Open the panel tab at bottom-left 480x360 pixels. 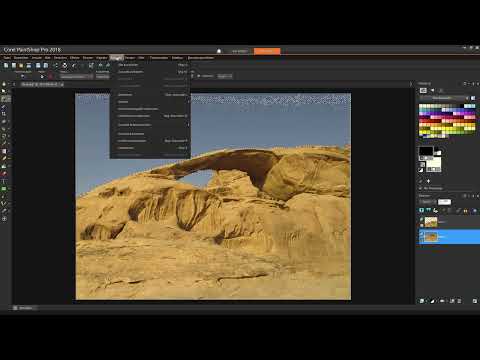(25, 308)
